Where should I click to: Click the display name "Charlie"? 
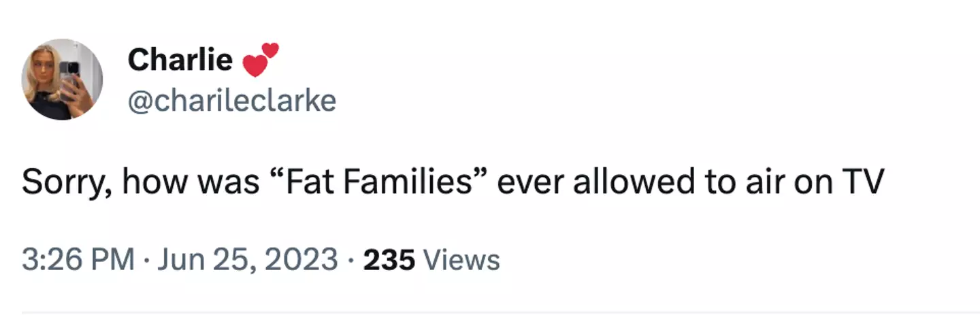tap(180, 60)
